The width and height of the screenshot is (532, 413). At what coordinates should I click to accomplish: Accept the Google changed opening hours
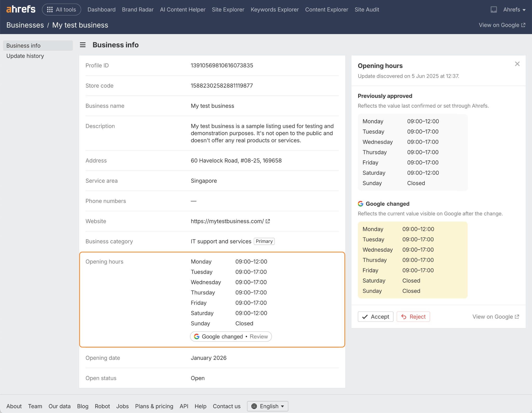(375, 317)
